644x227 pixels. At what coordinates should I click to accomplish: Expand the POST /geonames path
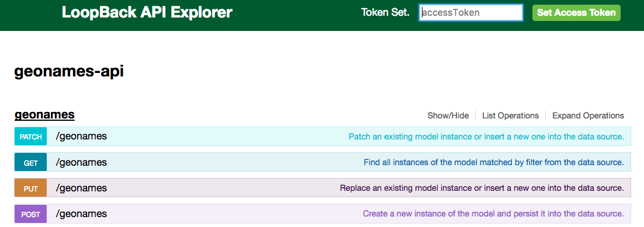click(81, 214)
